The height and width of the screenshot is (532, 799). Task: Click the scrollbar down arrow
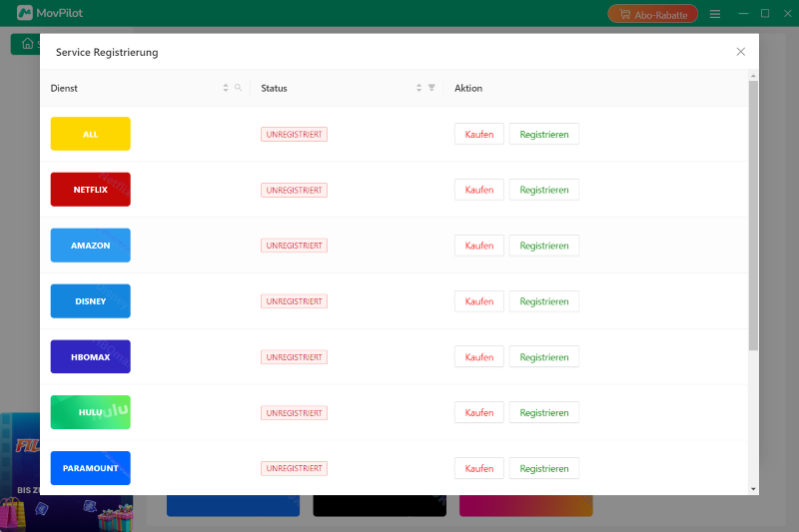[753, 489]
